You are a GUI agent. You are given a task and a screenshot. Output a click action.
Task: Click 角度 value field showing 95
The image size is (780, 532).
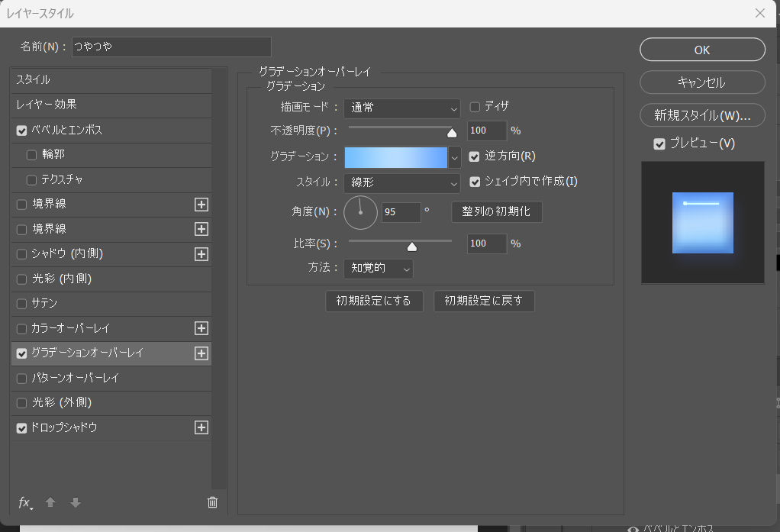(x=401, y=212)
